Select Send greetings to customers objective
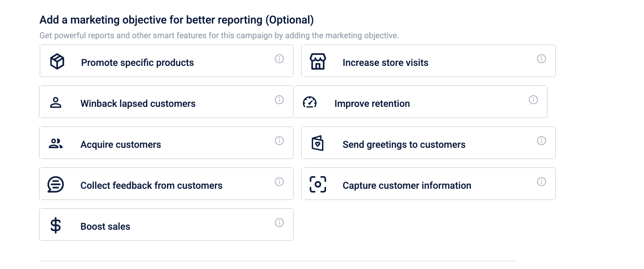The image size is (644, 269). [x=404, y=144]
